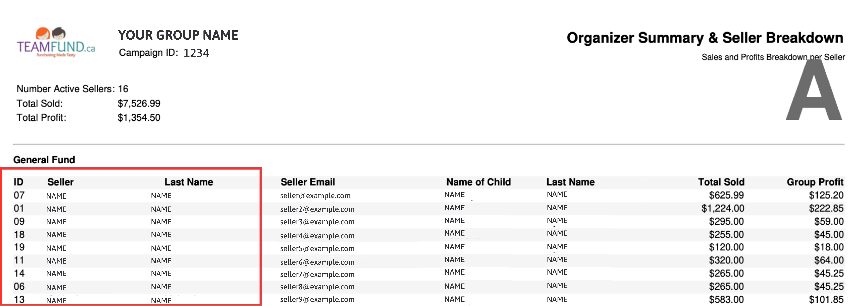Viewport: 868px width, 306px height.
Task: Click the Total Sold column header
Action: tap(721, 182)
